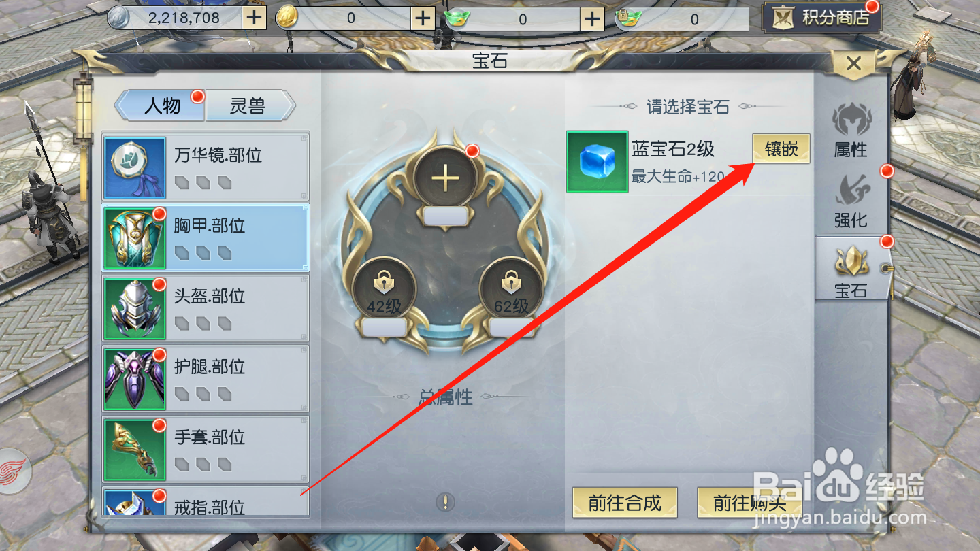Switch to the 人物 tab

click(161, 106)
